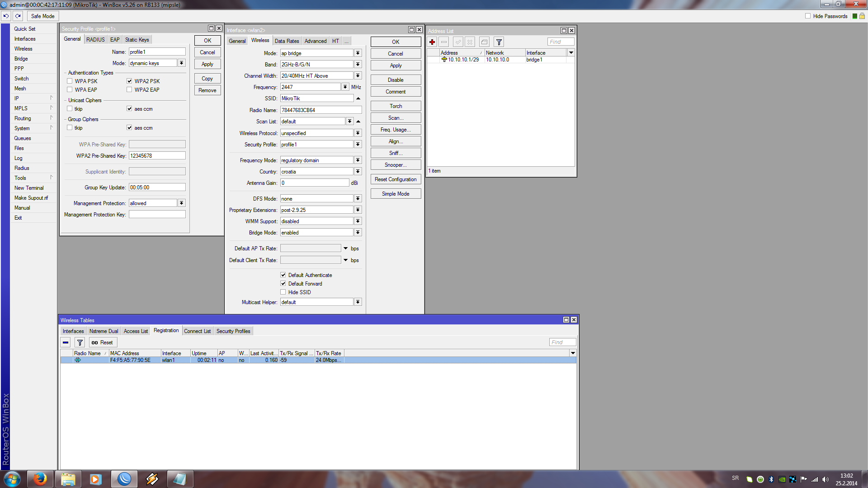Toggle Group Ciphers aes ccm checkbox
Image resolution: width=868 pixels, height=488 pixels.
tap(129, 128)
